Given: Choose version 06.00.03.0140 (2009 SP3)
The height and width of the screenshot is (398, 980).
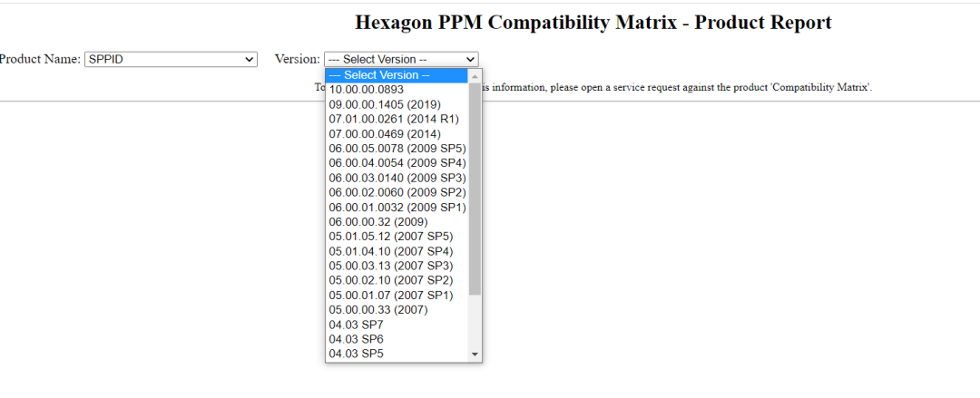Looking at the screenshot, I should (397, 178).
